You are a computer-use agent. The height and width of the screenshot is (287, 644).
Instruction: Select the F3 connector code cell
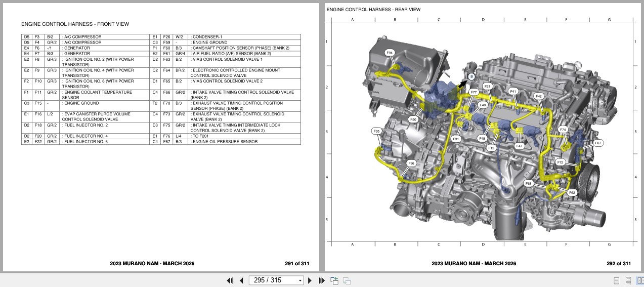tap(37, 37)
